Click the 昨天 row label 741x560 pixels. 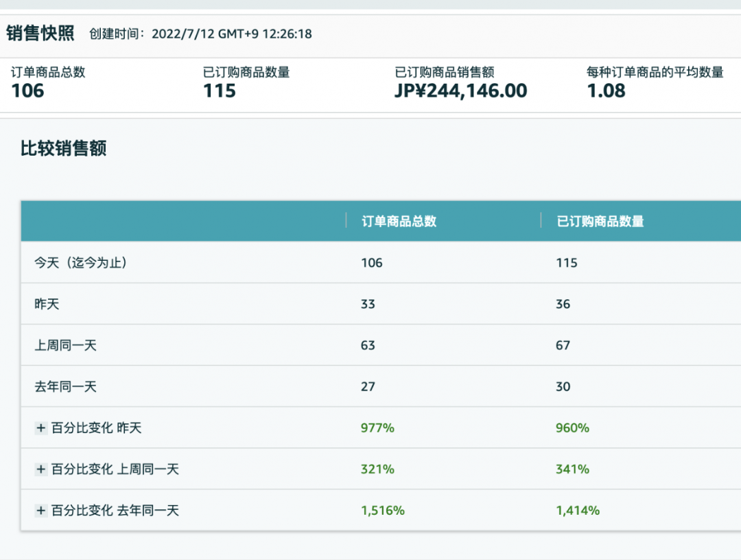[45, 303]
